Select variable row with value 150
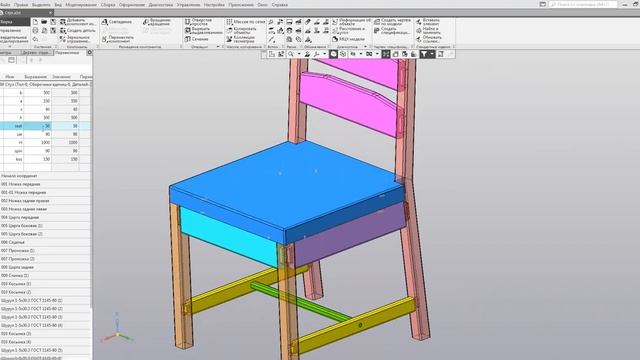The image size is (640, 360). point(45,159)
